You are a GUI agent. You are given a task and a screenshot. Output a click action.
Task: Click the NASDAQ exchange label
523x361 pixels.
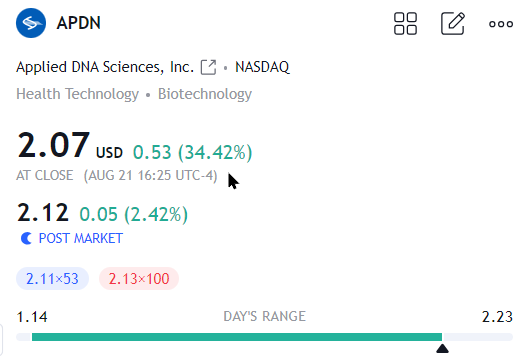pos(262,67)
